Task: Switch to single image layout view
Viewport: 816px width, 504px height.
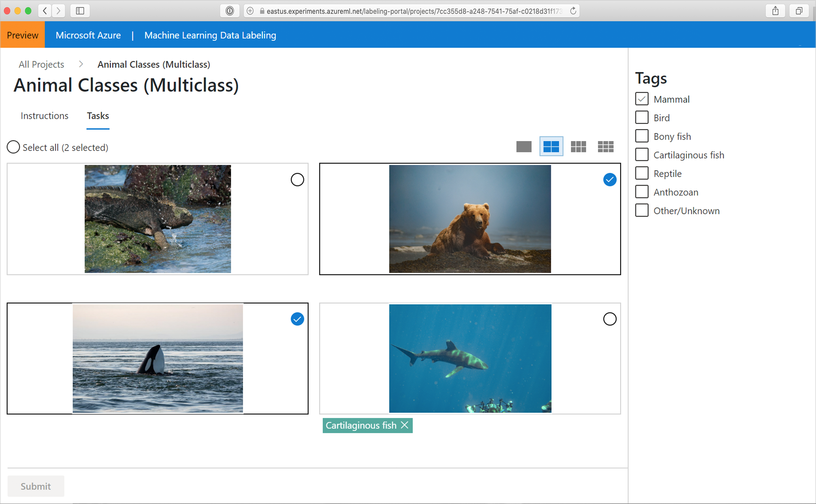Action: [524, 146]
